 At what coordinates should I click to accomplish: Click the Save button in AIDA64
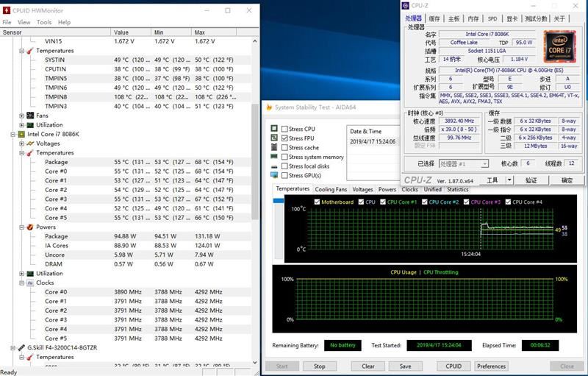tap(406, 366)
